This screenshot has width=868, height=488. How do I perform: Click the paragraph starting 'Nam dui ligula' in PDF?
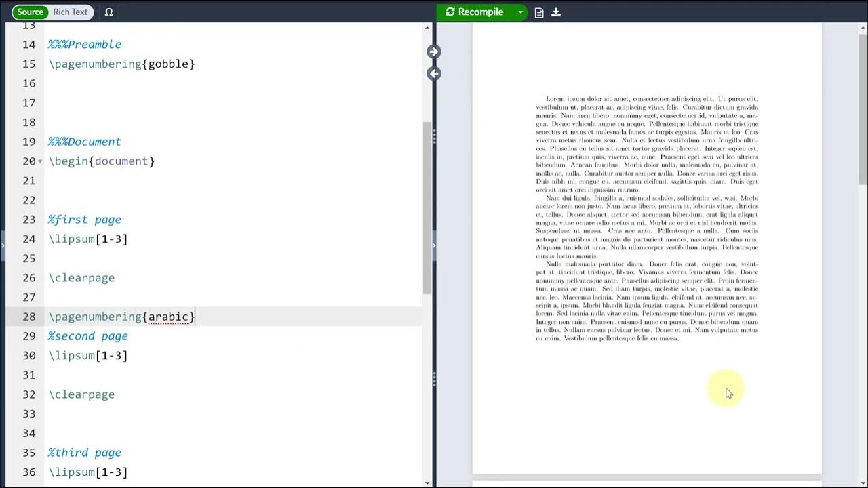[x=647, y=227]
